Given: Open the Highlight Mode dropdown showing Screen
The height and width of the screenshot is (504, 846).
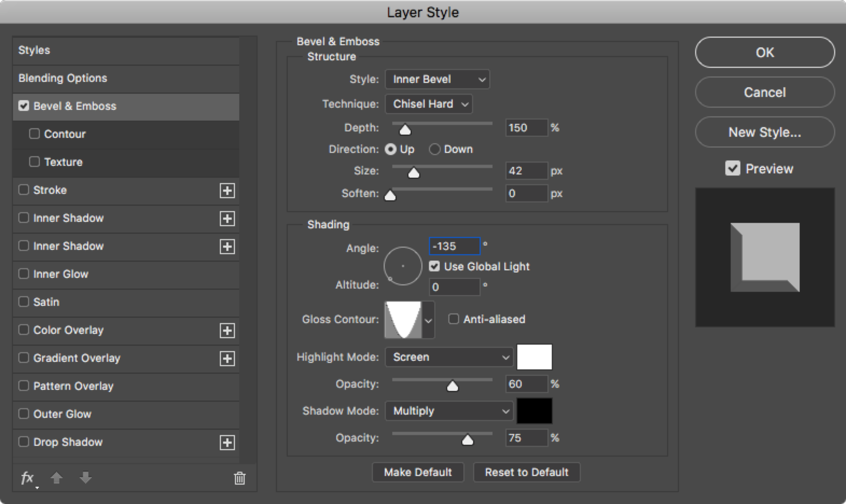Looking at the screenshot, I should tap(449, 357).
